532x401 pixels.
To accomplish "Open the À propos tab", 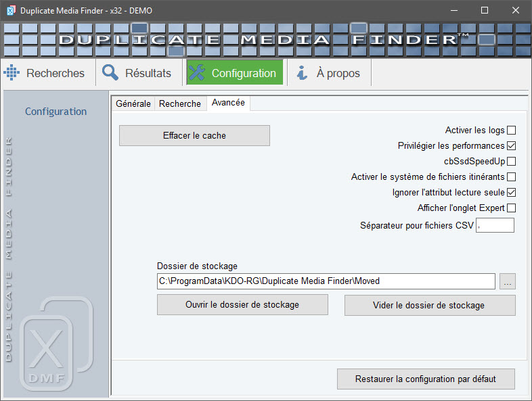I will [329, 73].
